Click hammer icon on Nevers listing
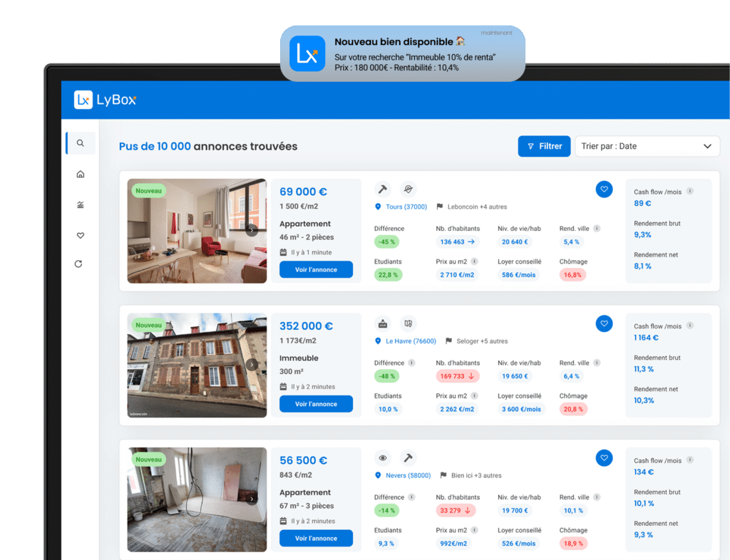The image size is (730, 560). click(408, 458)
